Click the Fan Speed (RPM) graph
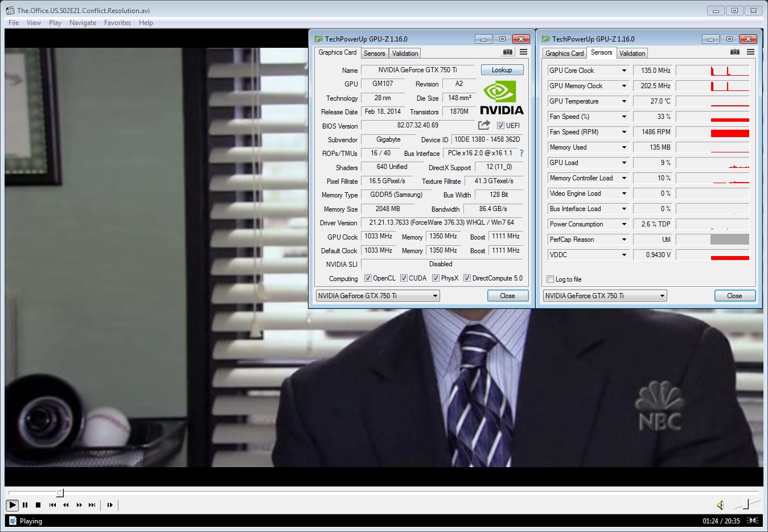Viewport: 768px width, 532px height. [712, 132]
